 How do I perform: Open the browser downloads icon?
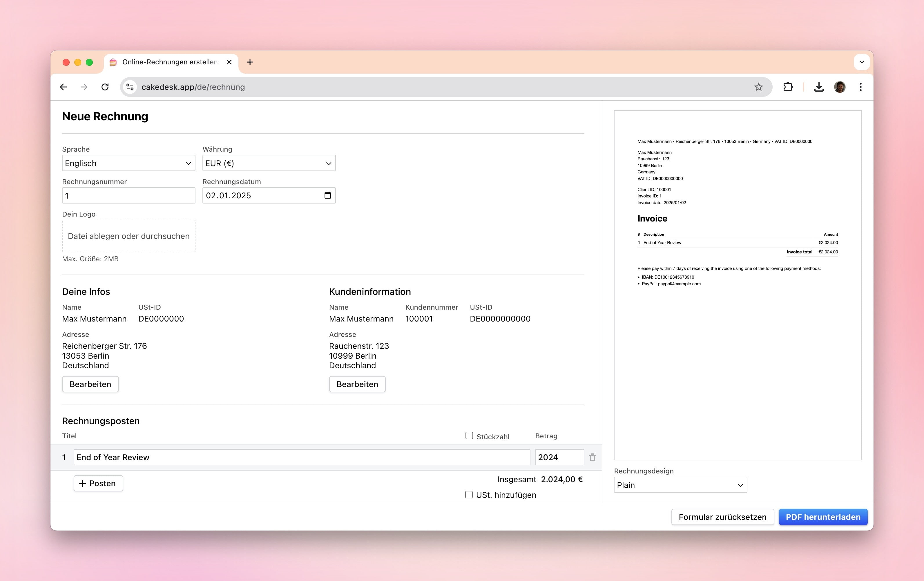click(818, 87)
